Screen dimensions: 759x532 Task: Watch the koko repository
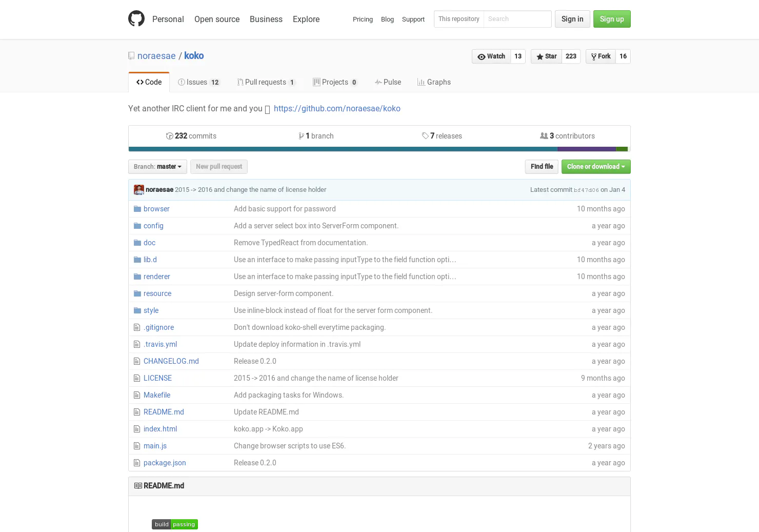point(491,56)
